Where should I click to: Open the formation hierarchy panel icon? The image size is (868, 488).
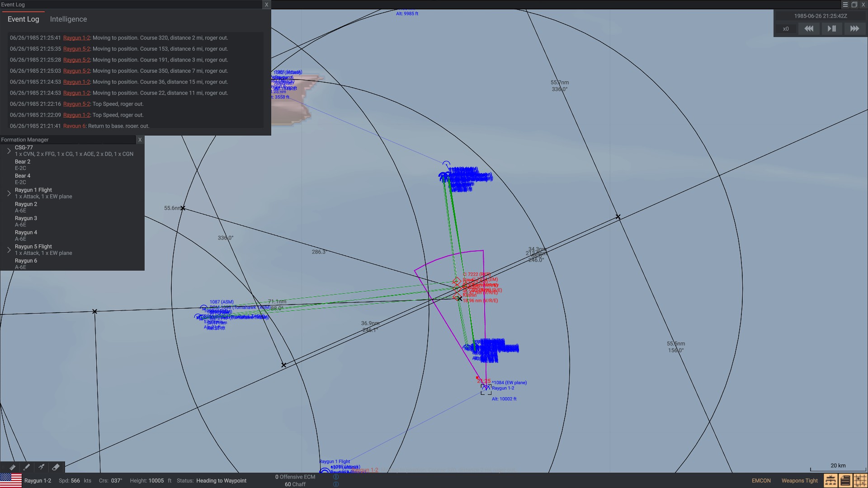point(830,480)
